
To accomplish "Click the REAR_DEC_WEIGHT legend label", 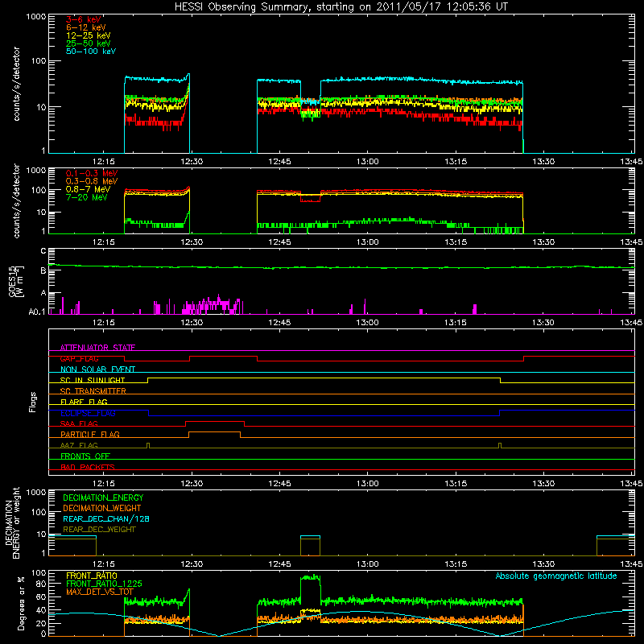I will coord(99,530).
